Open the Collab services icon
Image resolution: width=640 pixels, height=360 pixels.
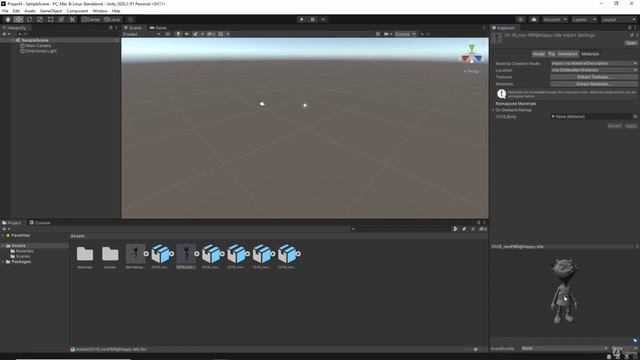point(520,20)
